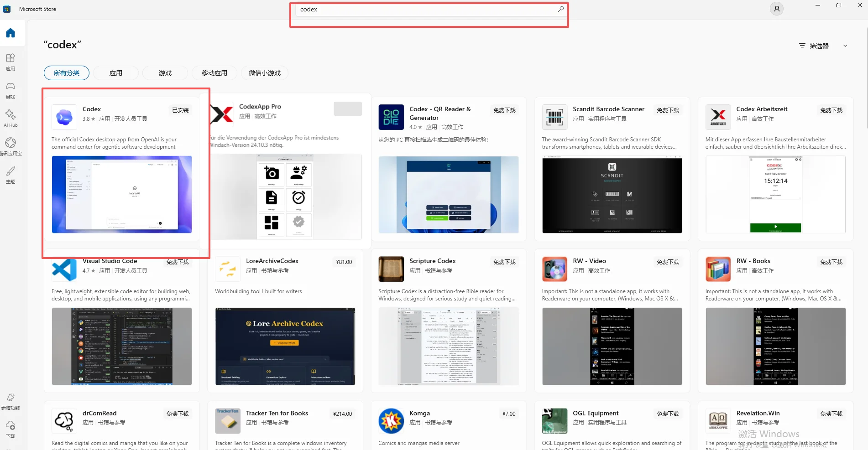Viewport: 868px width, 450px height.
Task: Expand the 筛选器 filter dropdown
Action: (x=823, y=46)
